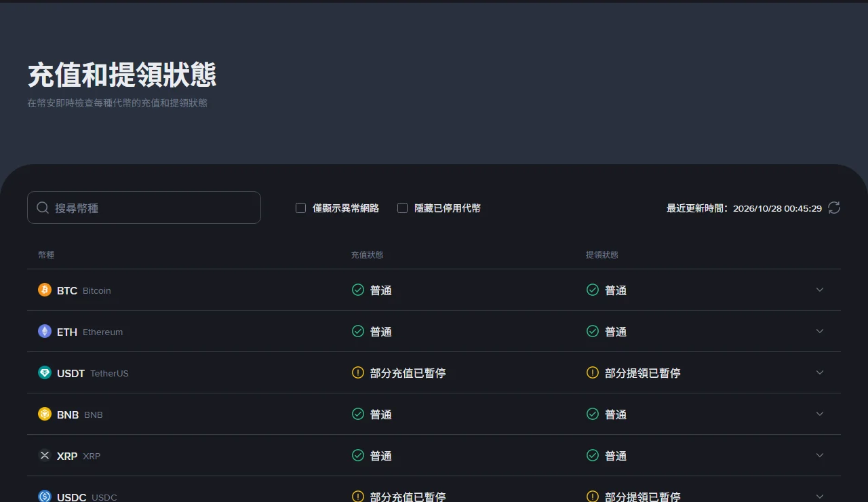Click the 最近更新時間 timestamp text
This screenshot has height=502, width=868.
pyautogui.click(x=744, y=208)
